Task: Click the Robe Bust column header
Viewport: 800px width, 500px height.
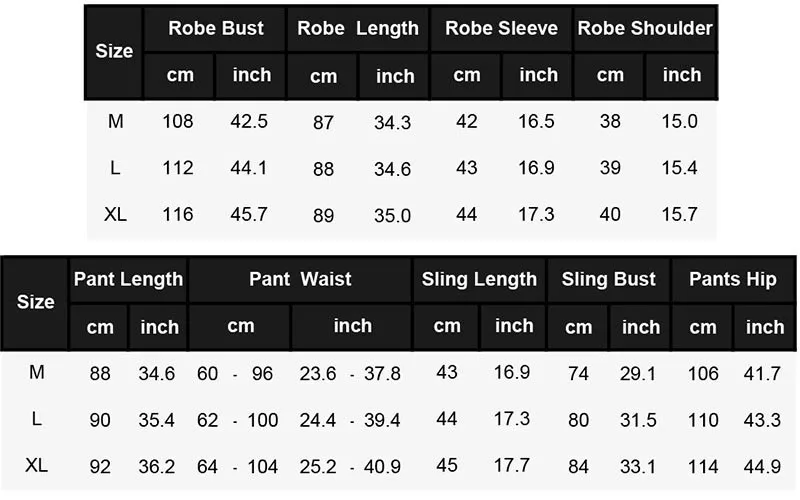Action: 215,28
